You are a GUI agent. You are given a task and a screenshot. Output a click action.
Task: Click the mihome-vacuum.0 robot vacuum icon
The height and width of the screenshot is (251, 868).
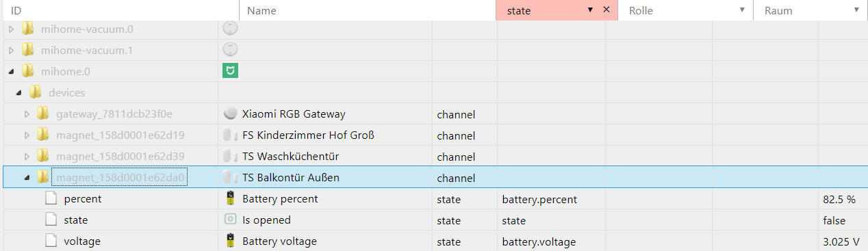(231, 28)
